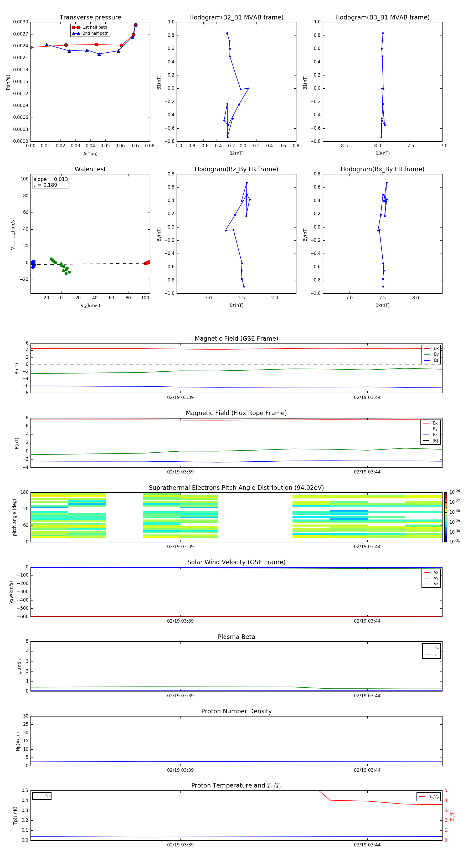Click the 'Hodogram(Bx_By FR frame)' title

382,169
